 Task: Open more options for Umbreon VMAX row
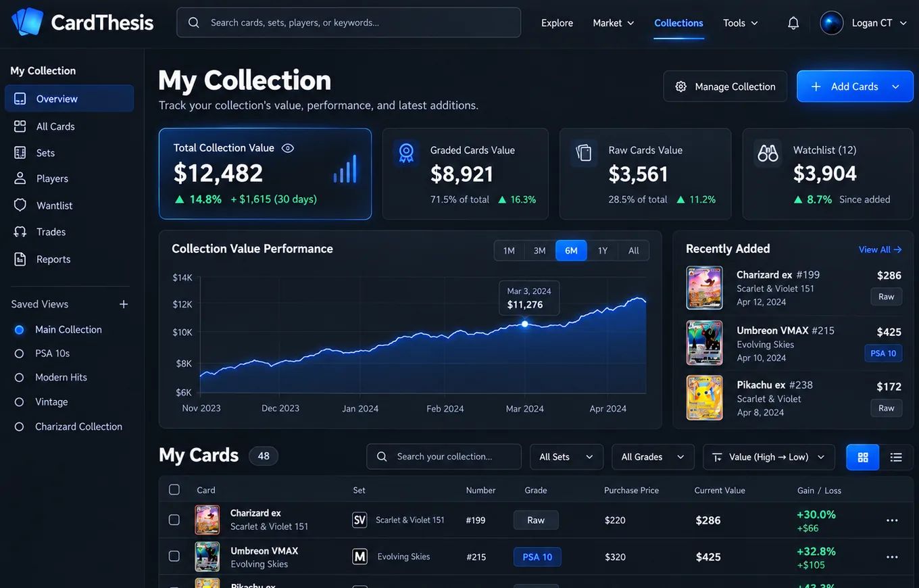(892, 557)
